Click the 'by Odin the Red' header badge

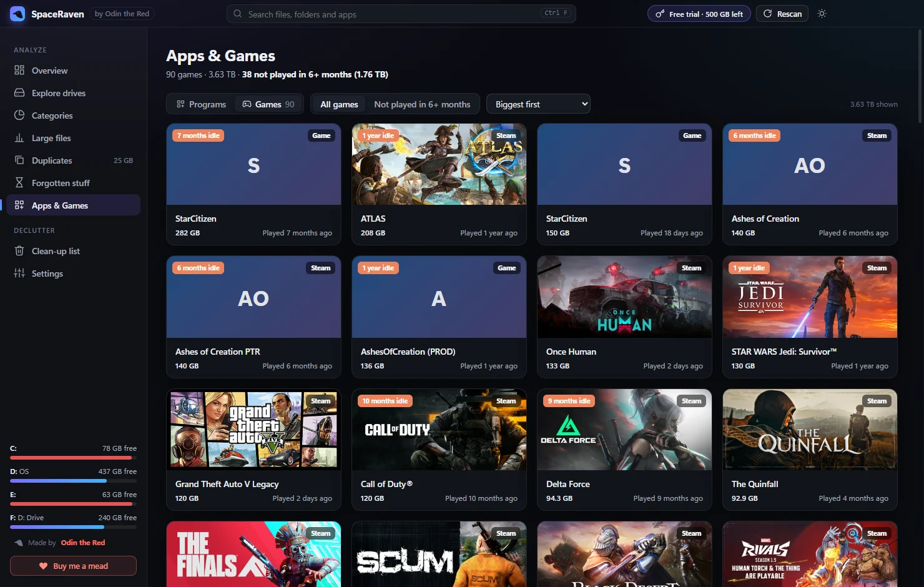tap(122, 13)
